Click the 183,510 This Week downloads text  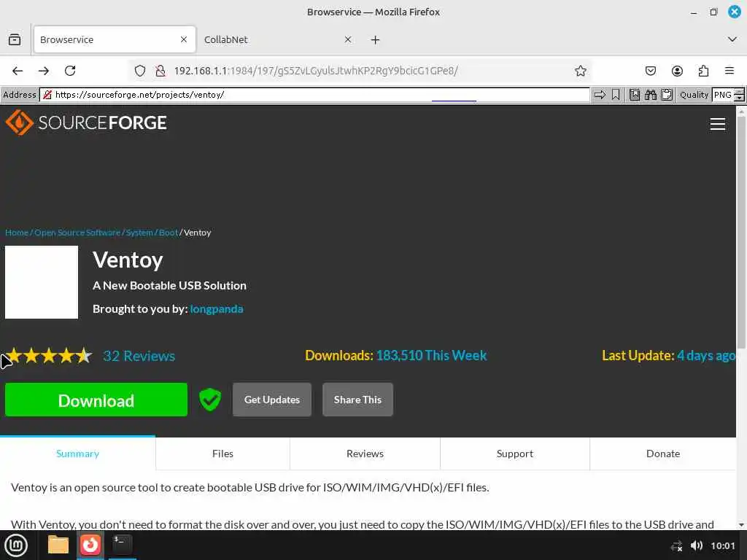coord(432,355)
